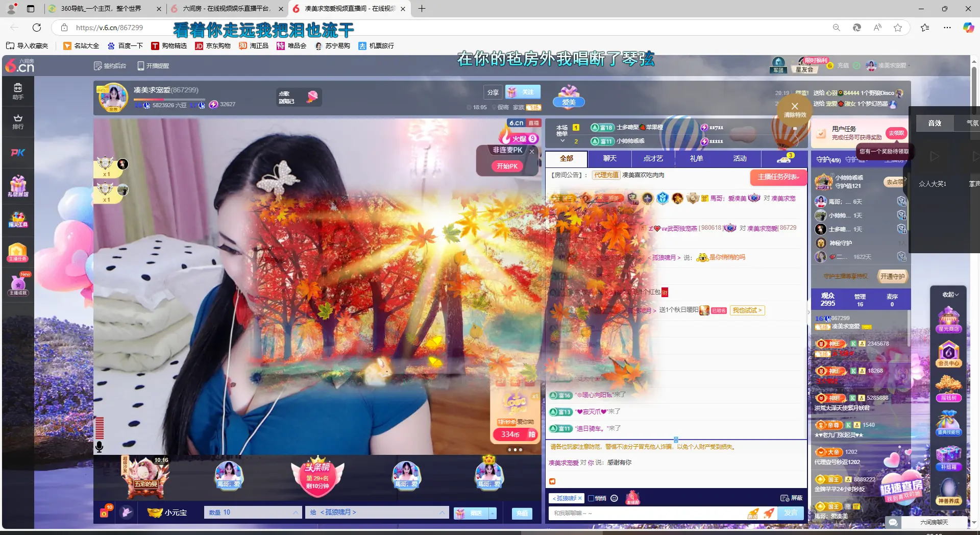Open the 会员中心 member center icon
This screenshot has width=980, height=535.
(948, 353)
